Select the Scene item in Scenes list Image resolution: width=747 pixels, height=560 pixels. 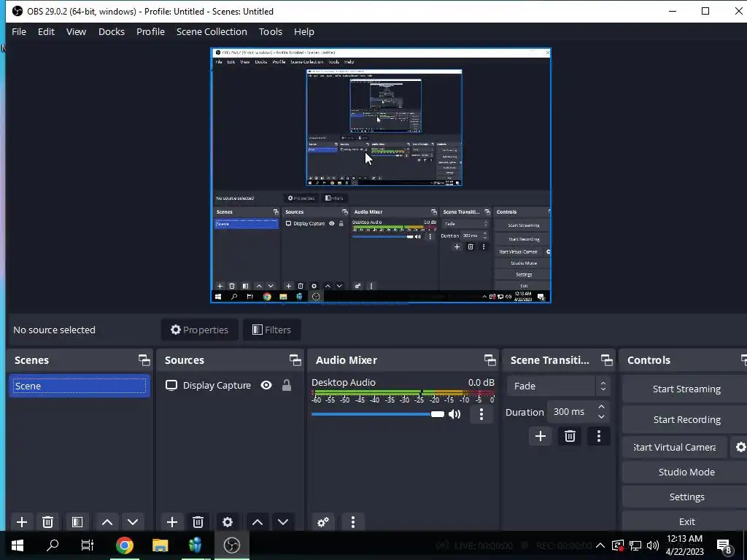point(79,386)
